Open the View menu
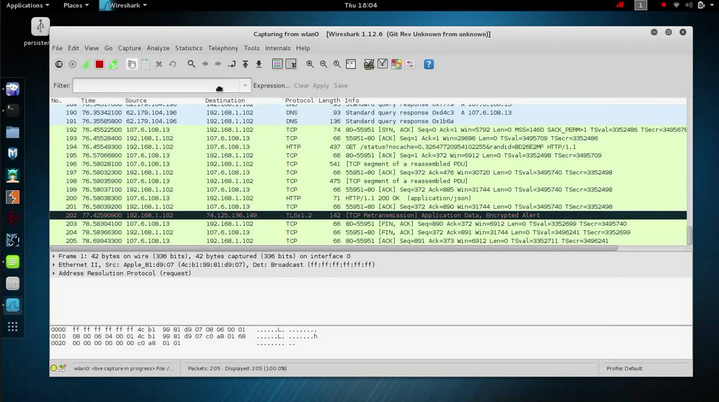This screenshot has width=719, height=402. 91,48
